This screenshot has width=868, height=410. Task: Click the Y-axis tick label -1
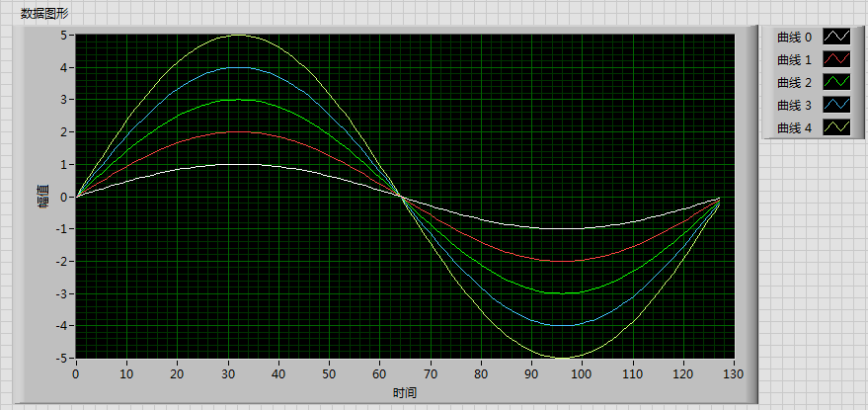pyautogui.click(x=61, y=229)
